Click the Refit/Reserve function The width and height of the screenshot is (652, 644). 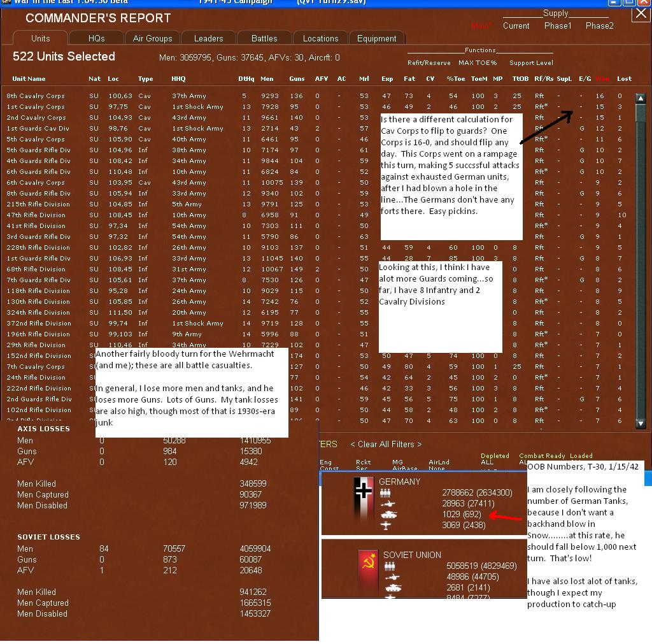coord(429,63)
